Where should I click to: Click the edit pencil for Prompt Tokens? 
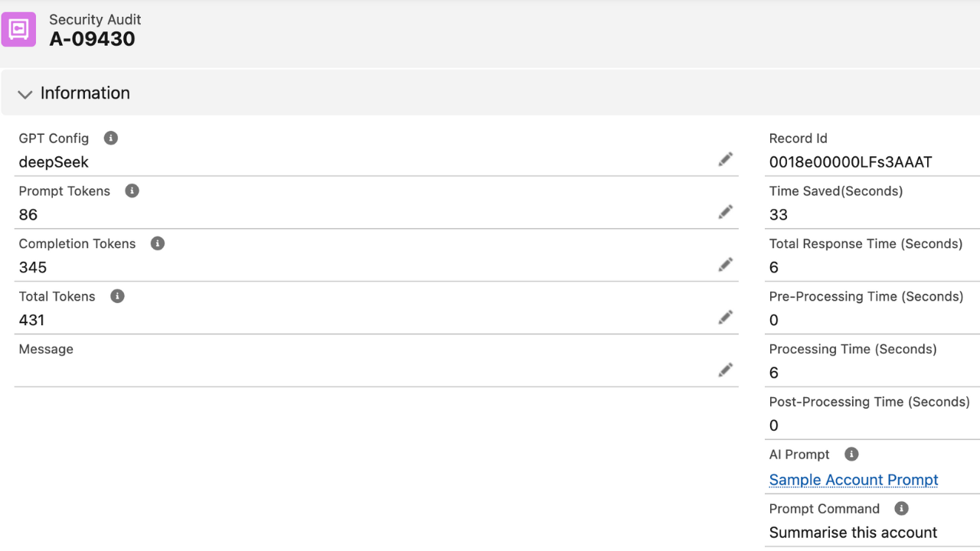click(x=725, y=211)
